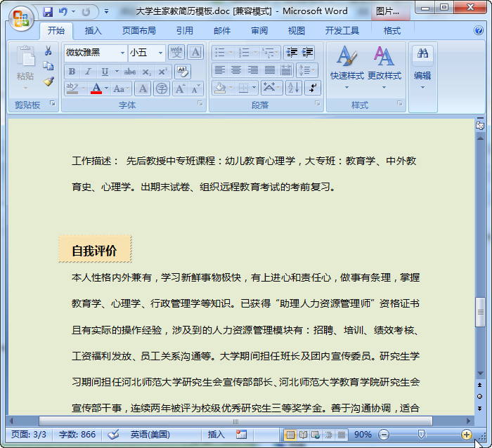The image size is (492, 448).
Task: Center align the text
Action: pos(236,70)
